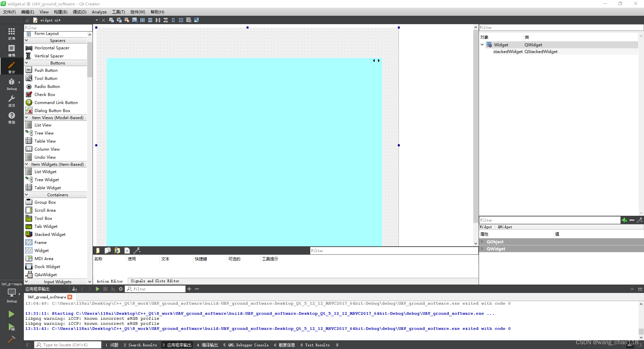The width and height of the screenshot is (644, 349).
Task: Apply horizontal splitter layout
Action: [158, 20]
